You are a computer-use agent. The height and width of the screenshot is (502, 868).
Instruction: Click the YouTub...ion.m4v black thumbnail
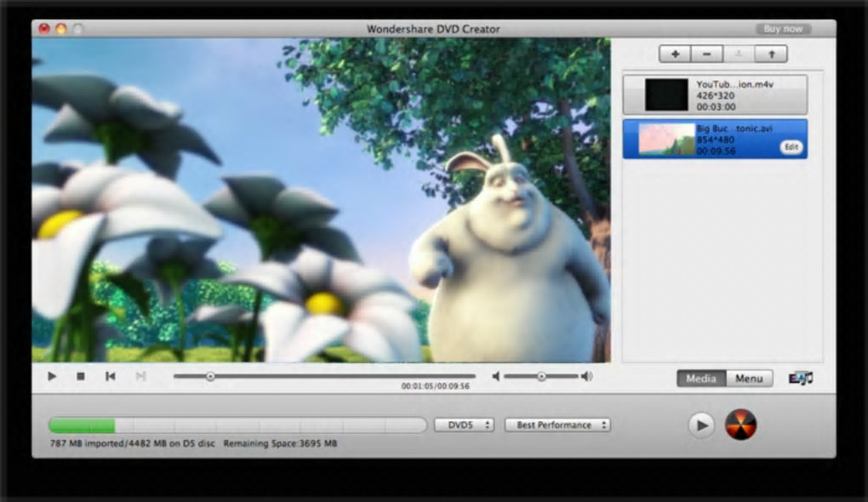pyautogui.click(x=666, y=94)
